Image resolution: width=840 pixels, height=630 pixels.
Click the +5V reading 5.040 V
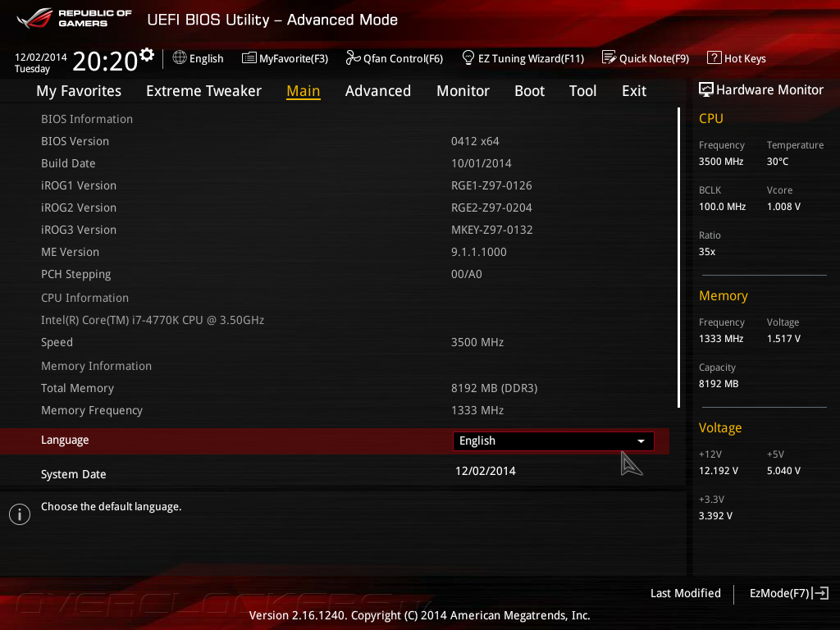[783, 470]
